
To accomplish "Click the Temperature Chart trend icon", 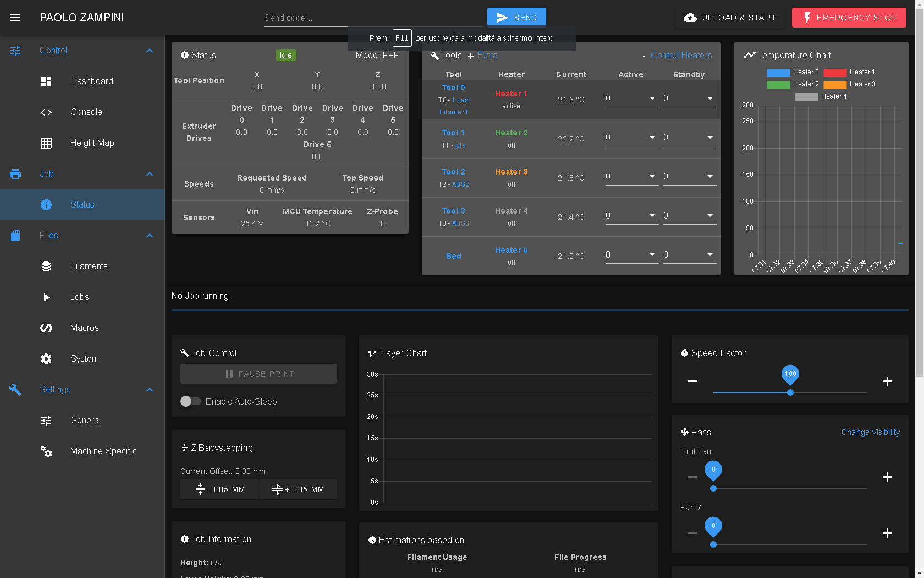I will (749, 55).
